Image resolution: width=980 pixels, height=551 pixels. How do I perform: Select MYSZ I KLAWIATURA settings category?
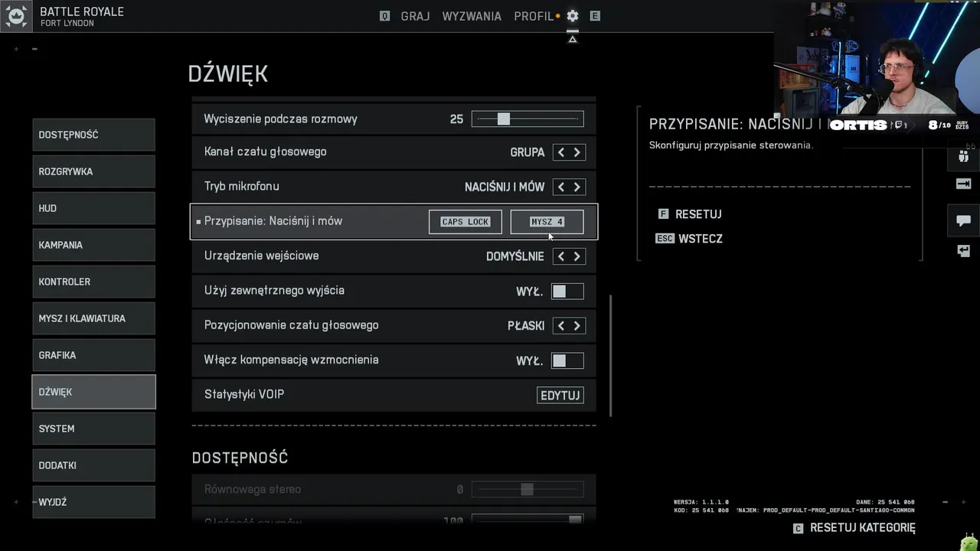[x=93, y=318]
